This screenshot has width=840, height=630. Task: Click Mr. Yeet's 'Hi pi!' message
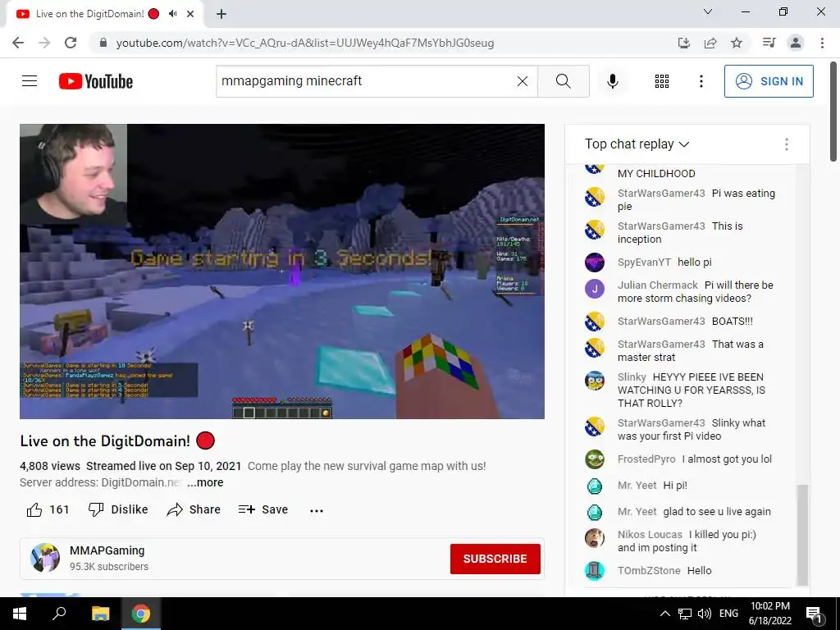[x=675, y=486]
